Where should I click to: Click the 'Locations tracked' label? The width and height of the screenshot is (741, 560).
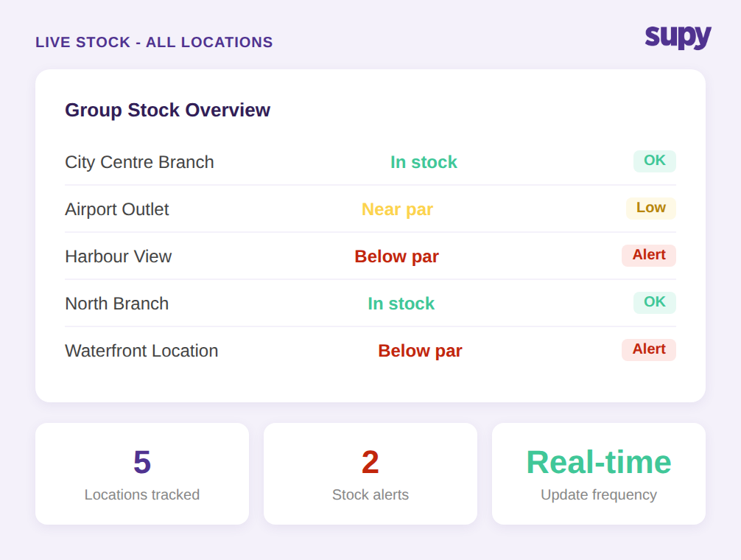click(142, 494)
